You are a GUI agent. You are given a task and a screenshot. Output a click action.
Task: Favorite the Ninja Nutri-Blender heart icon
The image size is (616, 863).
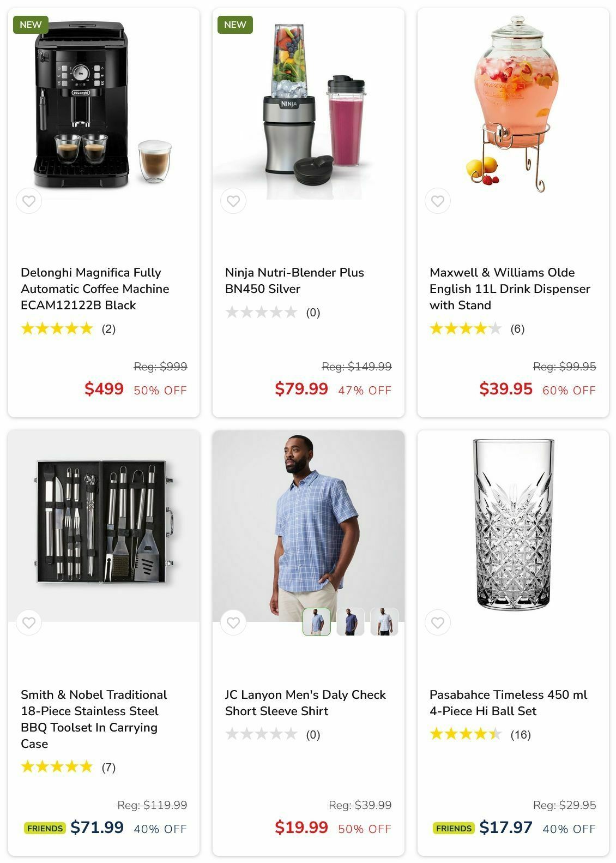point(233,201)
